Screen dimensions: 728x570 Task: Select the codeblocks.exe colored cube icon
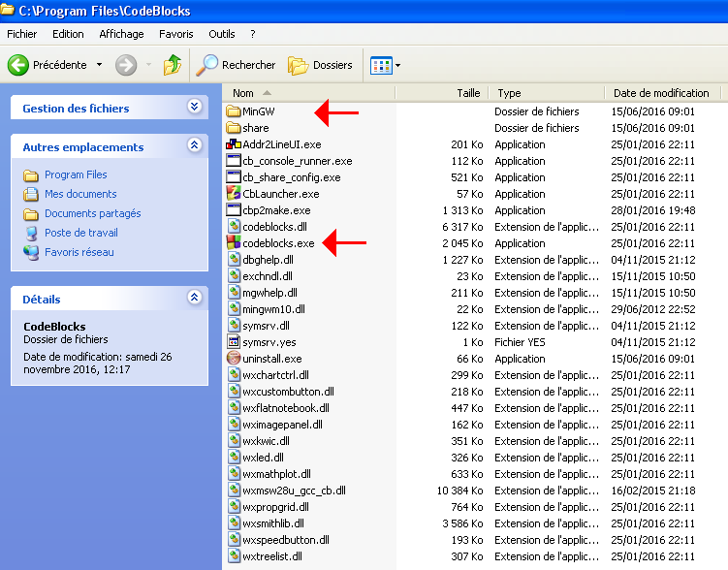233,243
